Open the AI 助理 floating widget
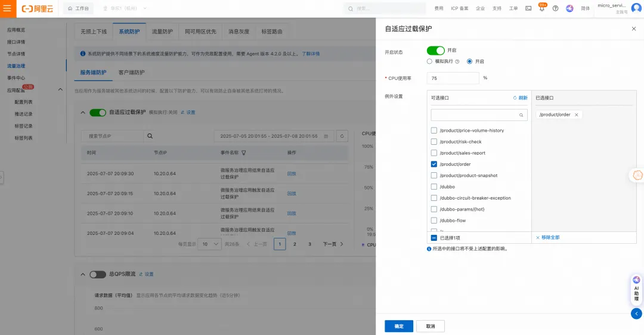This screenshot has height=335, width=644. [636, 290]
